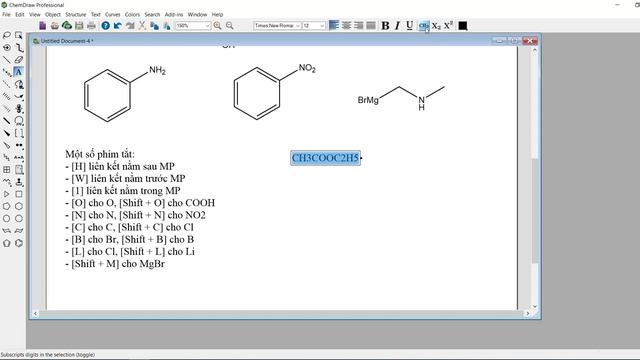Select the TLC Plate tool
The image size is (640, 360).
pyautogui.click(x=19, y=170)
